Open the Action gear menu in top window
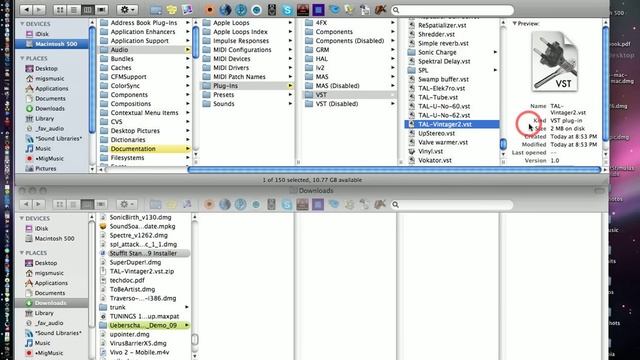The height and width of the screenshot is (360, 640). pyautogui.click(x=127, y=9)
